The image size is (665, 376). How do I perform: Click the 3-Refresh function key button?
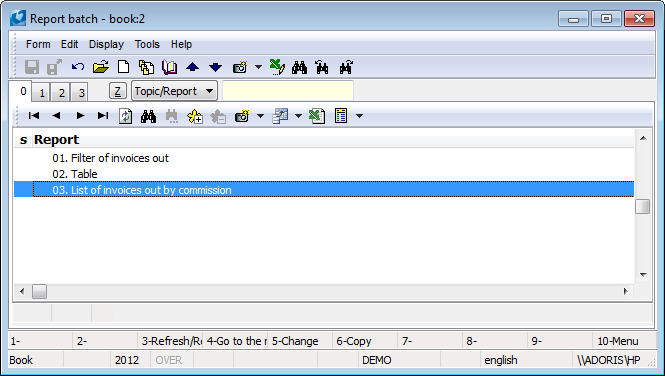point(170,341)
